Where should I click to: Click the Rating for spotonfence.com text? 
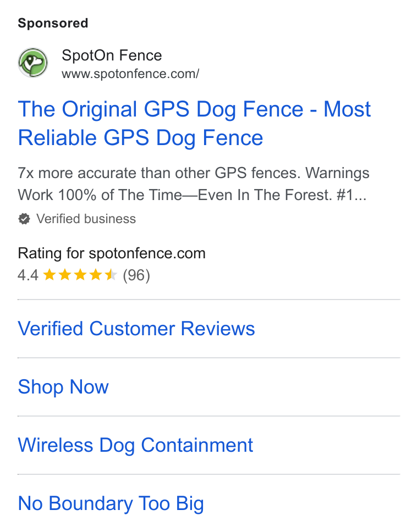point(112,253)
